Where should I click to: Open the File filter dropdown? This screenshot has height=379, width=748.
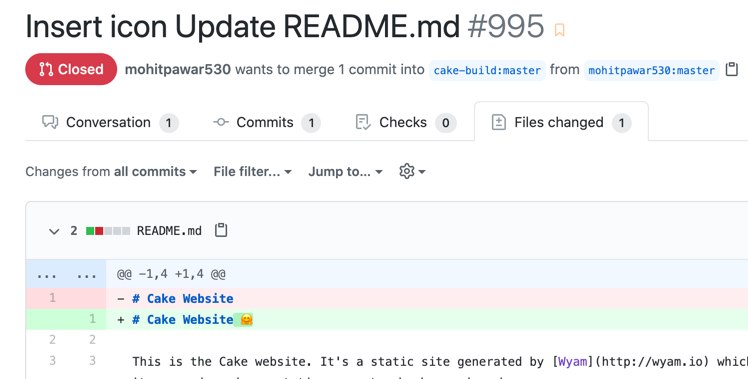click(x=252, y=171)
